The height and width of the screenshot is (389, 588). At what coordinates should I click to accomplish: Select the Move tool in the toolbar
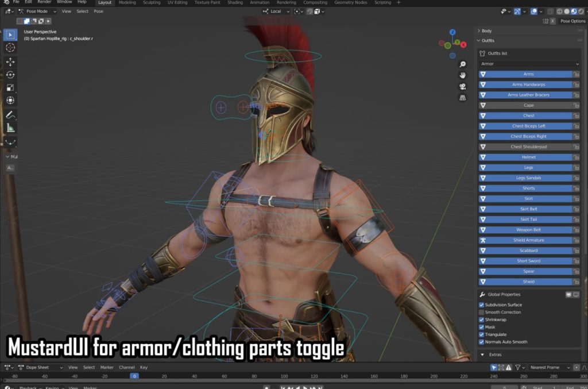[x=10, y=62]
